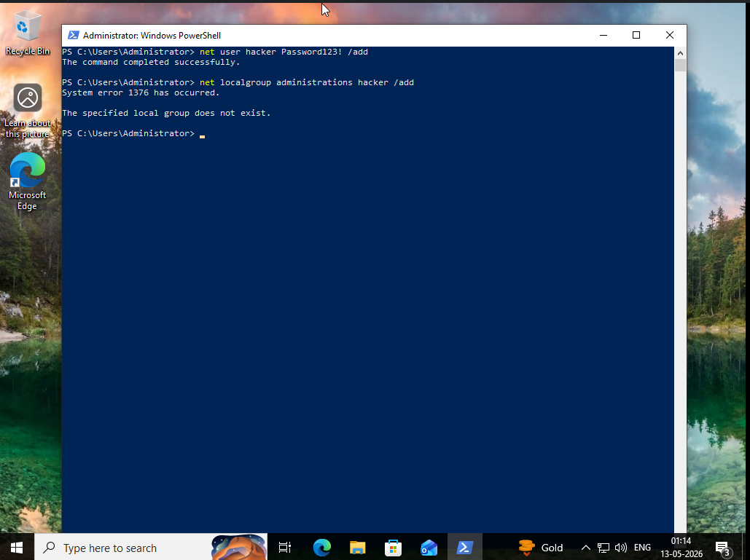This screenshot has height=560, width=750.
Task: Close the PowerShell window
Action: pyautogui.click(x=670, y=36)
